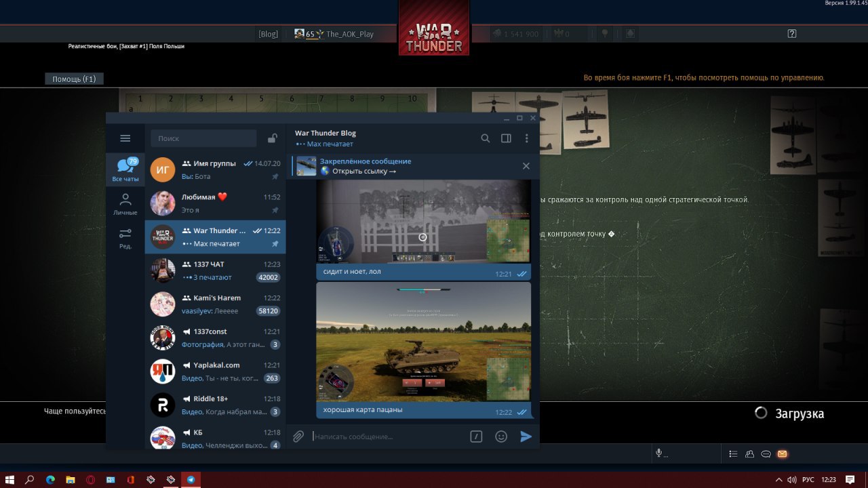
Task: Open the Windows Start menu
Action: tap(9, 479)
